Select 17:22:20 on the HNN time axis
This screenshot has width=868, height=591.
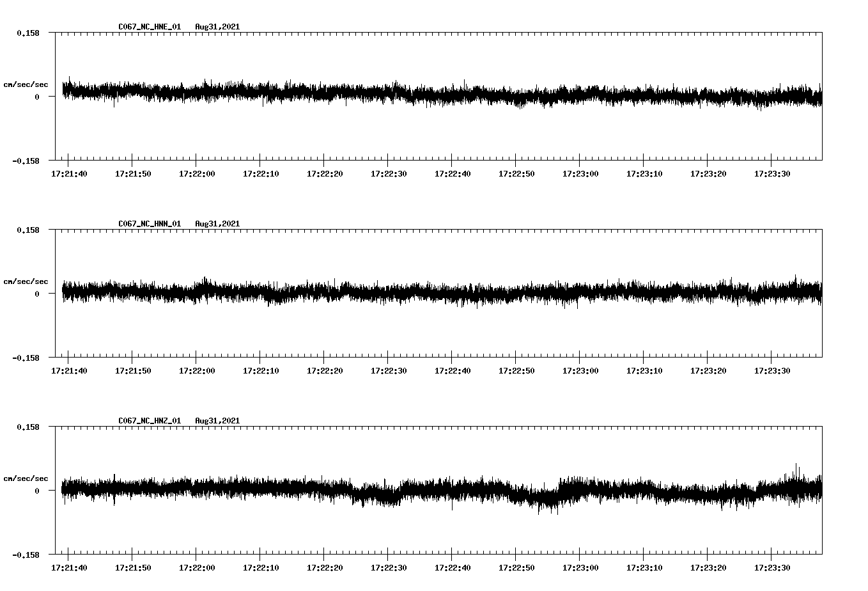tap(325, 370)
